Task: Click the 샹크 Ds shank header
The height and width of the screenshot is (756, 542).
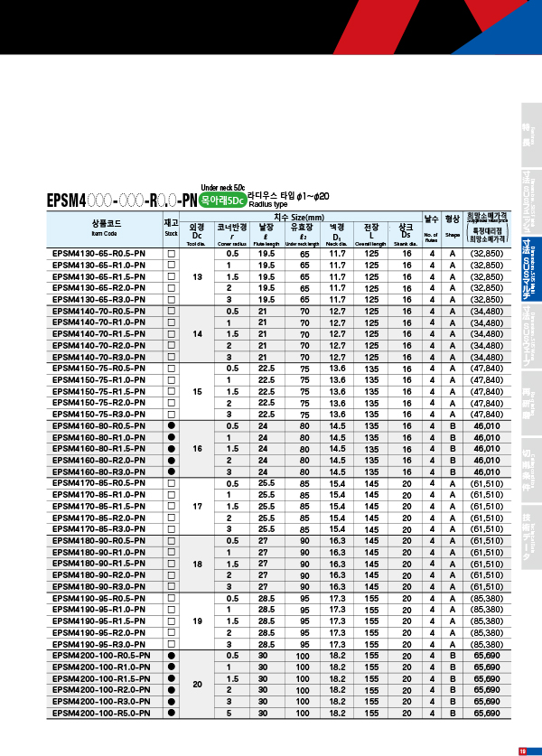Action: [406, 234]
